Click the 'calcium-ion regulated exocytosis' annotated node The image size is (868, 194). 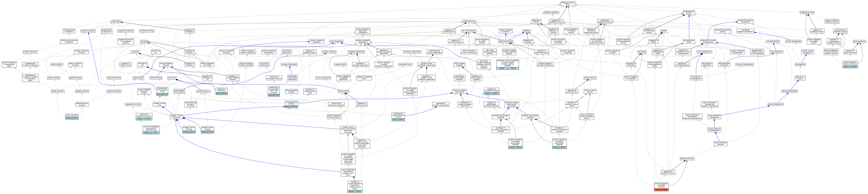144,117
